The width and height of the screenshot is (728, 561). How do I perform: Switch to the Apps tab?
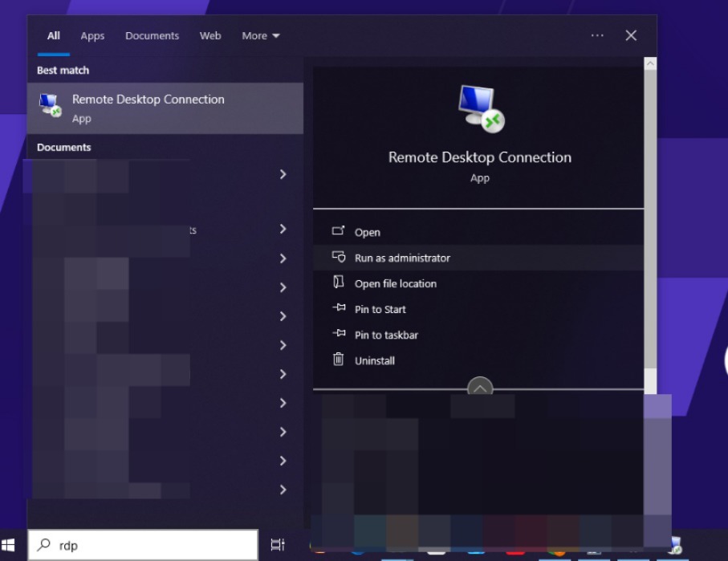[x=92, y=36]
